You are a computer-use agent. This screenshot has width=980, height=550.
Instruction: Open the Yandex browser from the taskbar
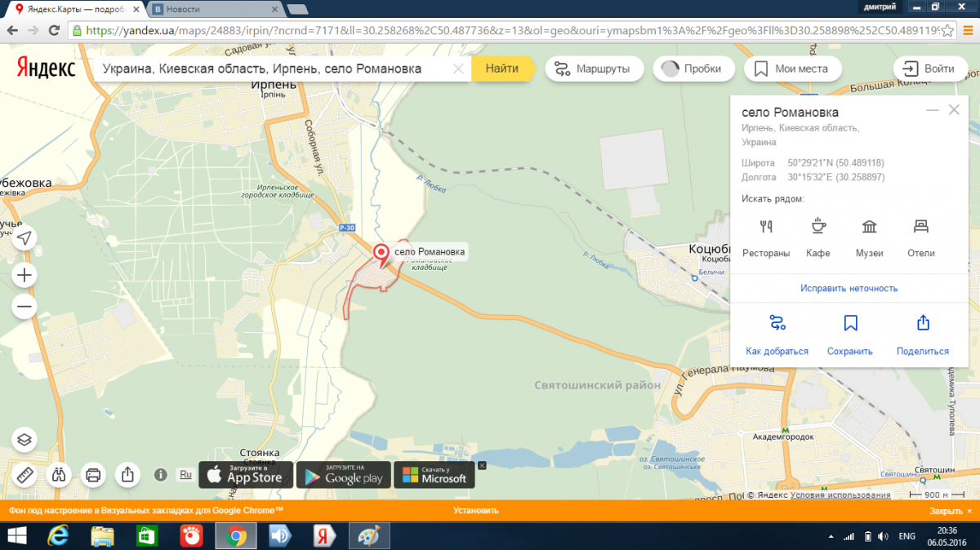tap(324, 536)
